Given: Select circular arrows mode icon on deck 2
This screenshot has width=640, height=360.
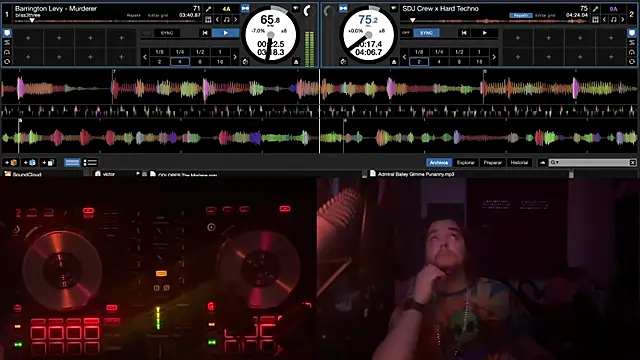Looking at the screenshot, I should tap(632, 62).
